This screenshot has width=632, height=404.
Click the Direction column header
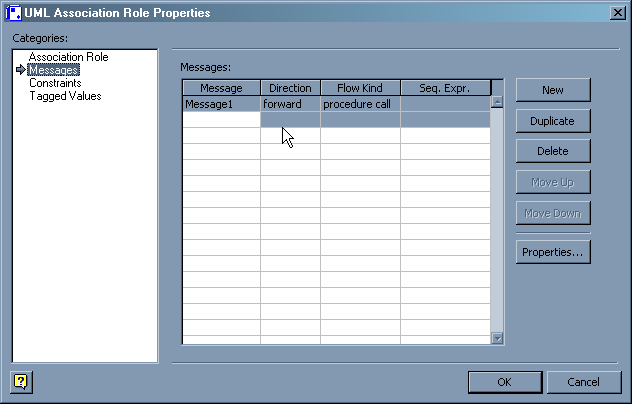click(x=290, y=88)
